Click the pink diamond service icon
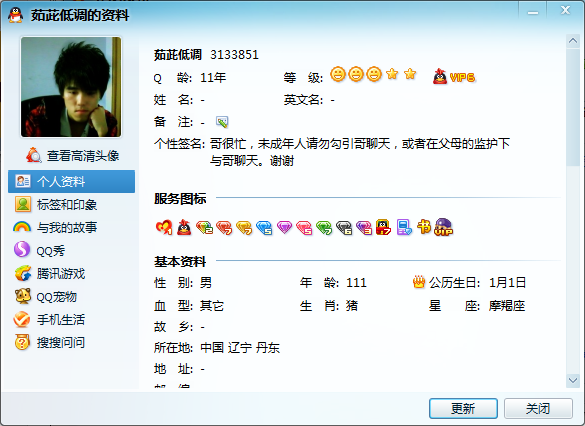This screenshot has width=585, height=426. point(304,228)
